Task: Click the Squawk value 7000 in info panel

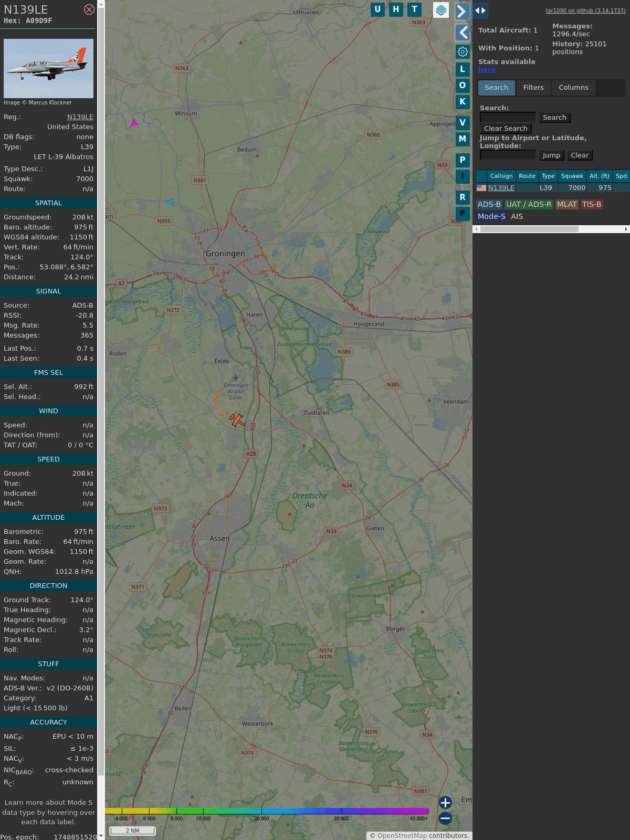Action: (85, 179)
